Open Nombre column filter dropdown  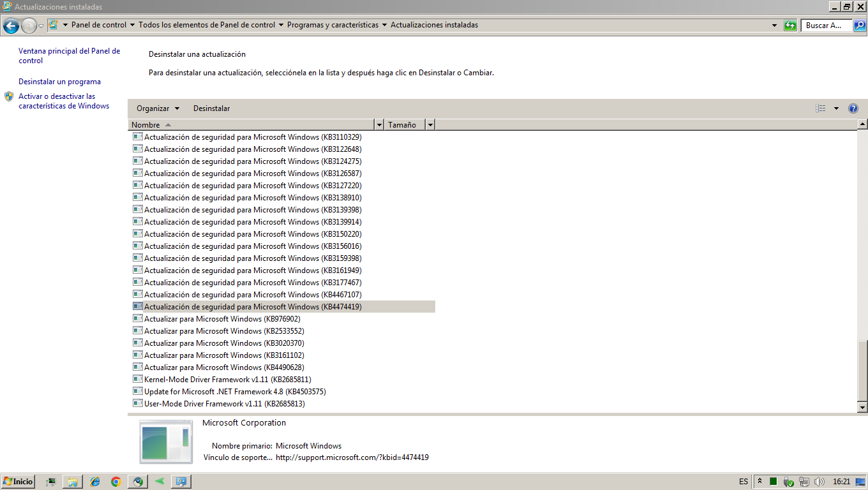[x=380, y=124]
